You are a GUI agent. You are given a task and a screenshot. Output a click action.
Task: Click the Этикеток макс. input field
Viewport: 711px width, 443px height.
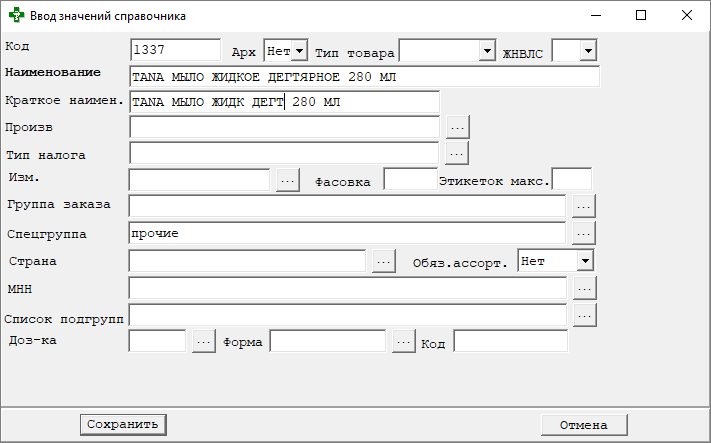click(x=572, y=180)
